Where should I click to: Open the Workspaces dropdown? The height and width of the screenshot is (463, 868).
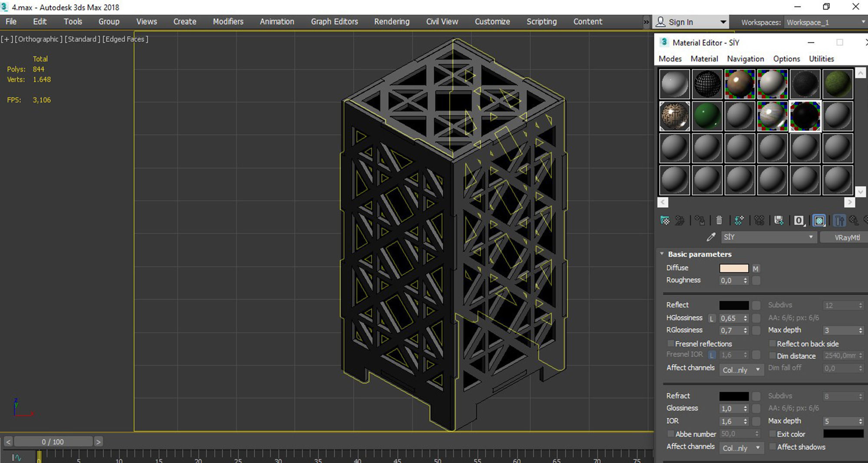(826, 22)
